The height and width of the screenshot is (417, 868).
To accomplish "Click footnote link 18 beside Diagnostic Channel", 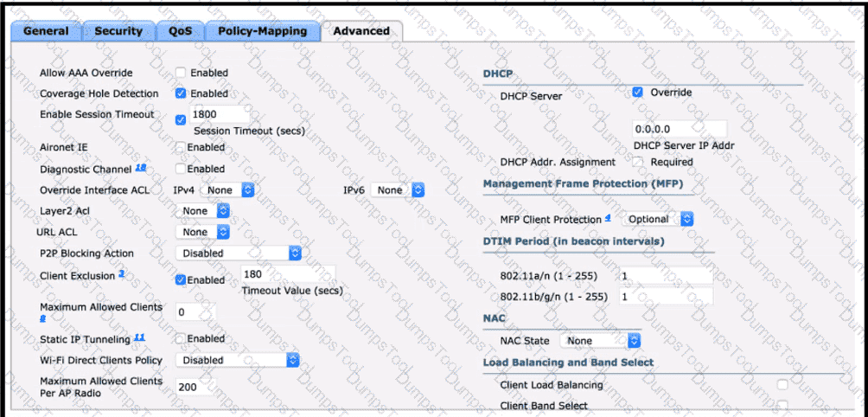I will pyautogui.click(x=140, y=168).
